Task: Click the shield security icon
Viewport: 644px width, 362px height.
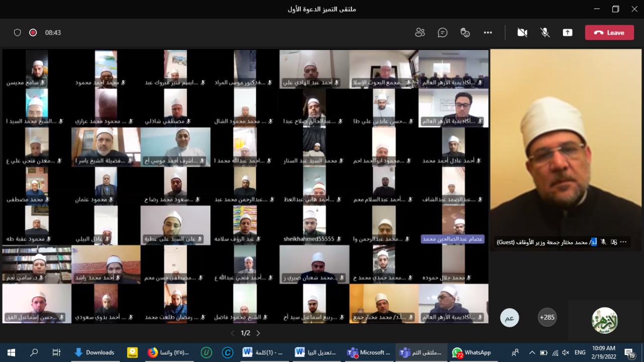Action: click(x=18, y=33)
